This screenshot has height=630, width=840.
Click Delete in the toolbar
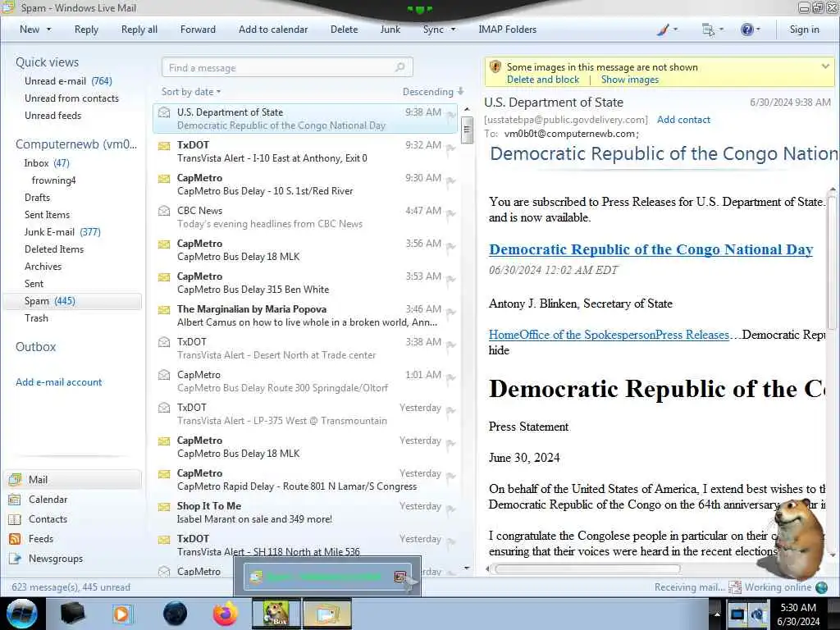click(344, 30)
